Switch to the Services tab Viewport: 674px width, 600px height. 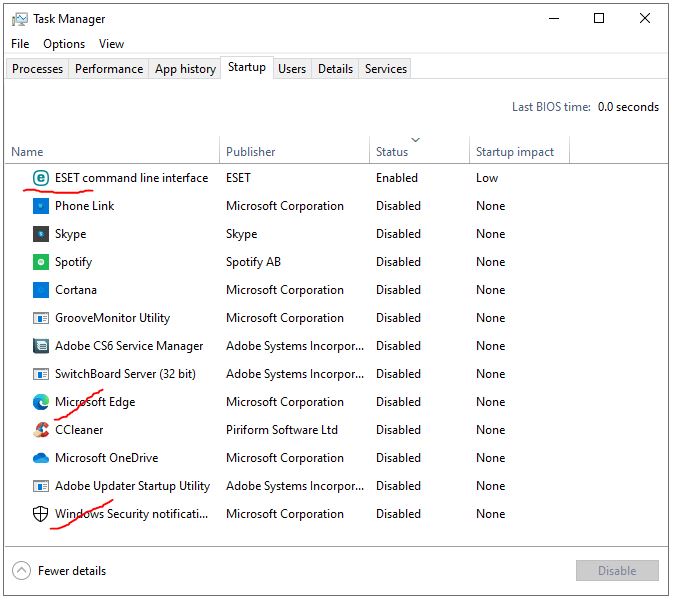(x=386, y=69)
